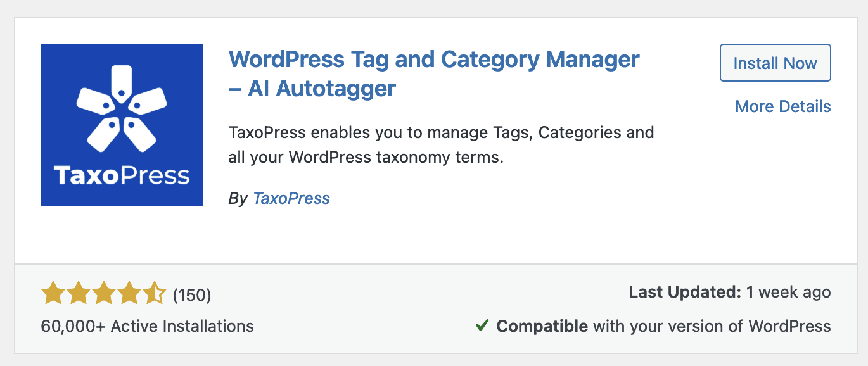Click the top tag shape in the logo emblem

pos(121,81)
